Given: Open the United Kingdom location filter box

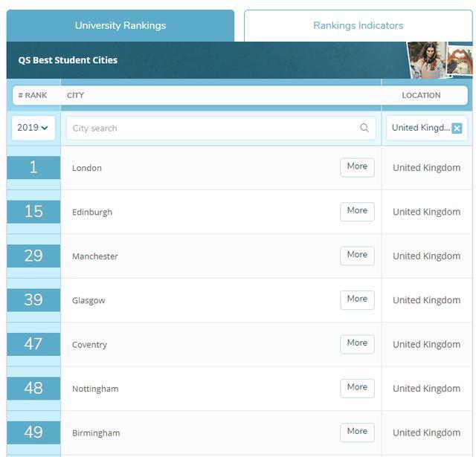Looking at the screenshot, I should pyautogui.click(x=427, y=128).
